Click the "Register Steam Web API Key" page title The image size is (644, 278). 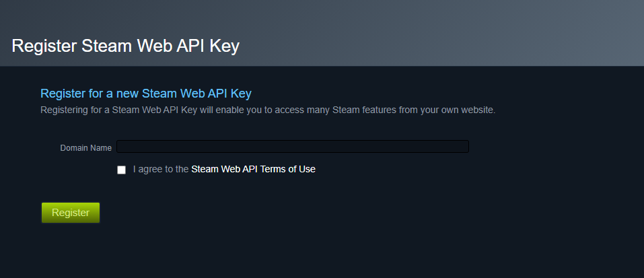[125, 46]
